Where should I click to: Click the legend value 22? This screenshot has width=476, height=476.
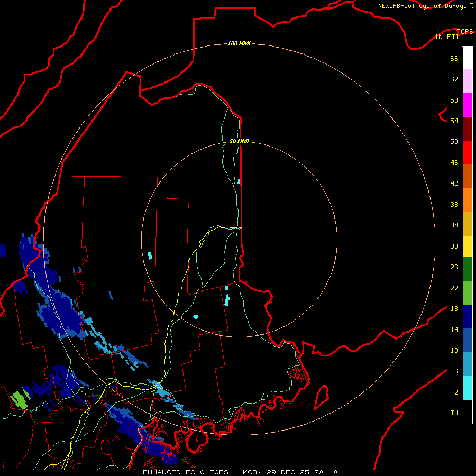(454, 288)
